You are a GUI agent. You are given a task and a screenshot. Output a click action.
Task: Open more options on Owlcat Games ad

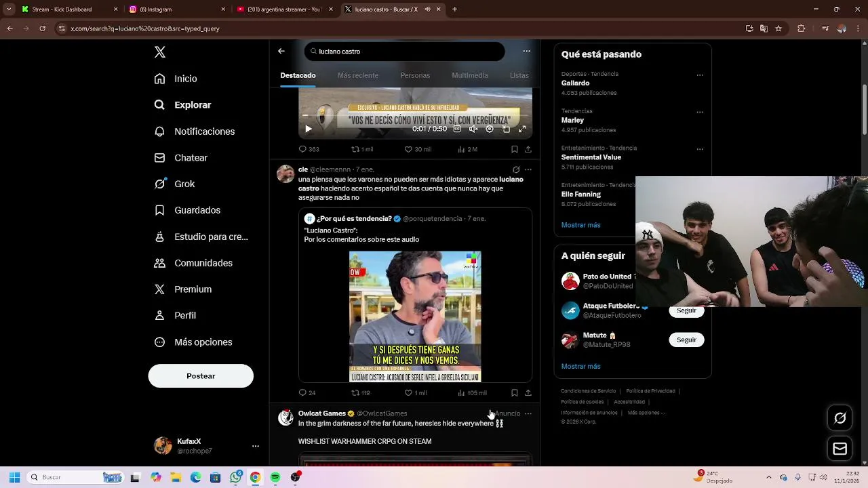(528, 413)
